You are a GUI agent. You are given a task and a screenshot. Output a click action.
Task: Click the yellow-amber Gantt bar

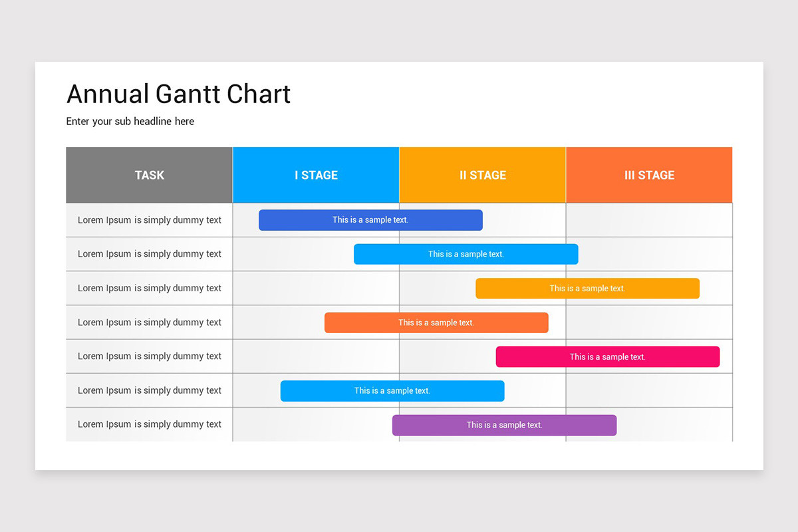587,289
